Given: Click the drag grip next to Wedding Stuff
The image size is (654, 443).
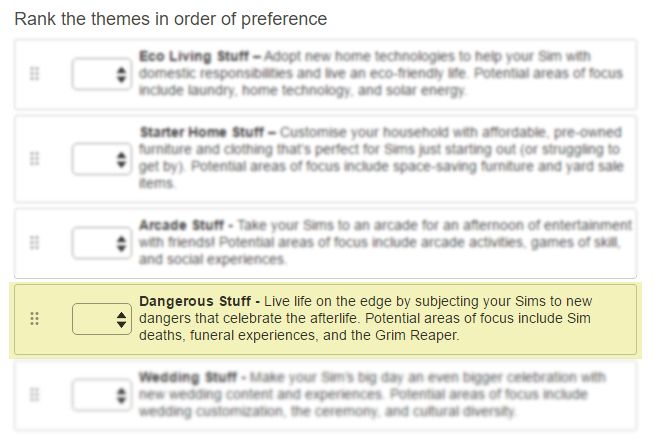Looking at the screenshot, I should (x=35, y=394).
